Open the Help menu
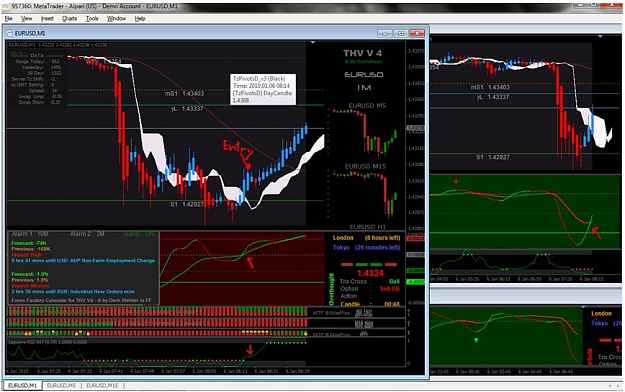 point(140,18)
